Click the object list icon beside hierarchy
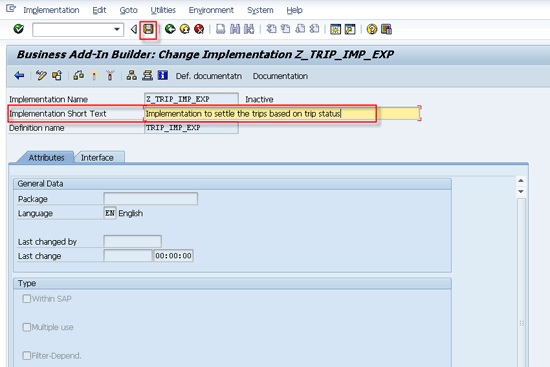 [x=147, y=75]
